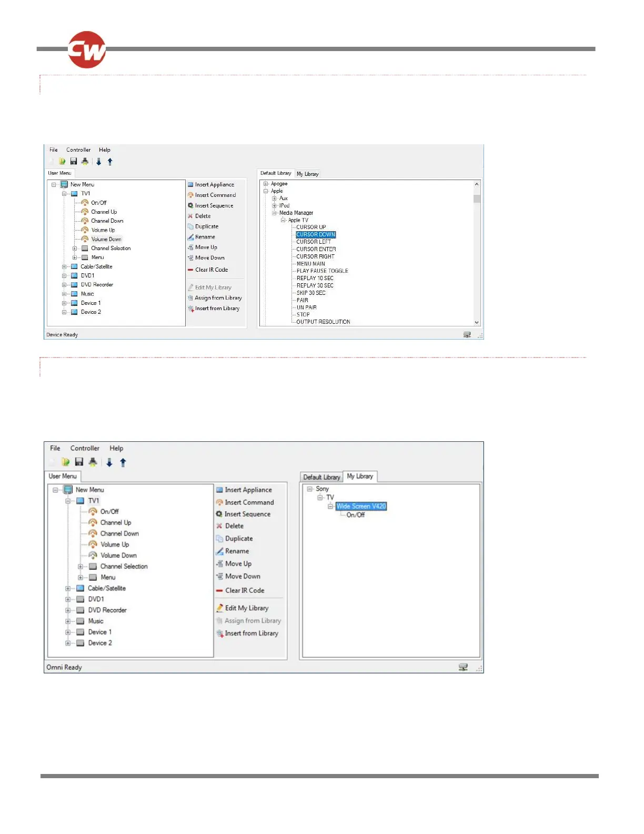Image resolution: width=644 pixels, height=834 pixels.
Task: Click the Save disk icon in lower screenshot toolbar
Action: (79, 462)
